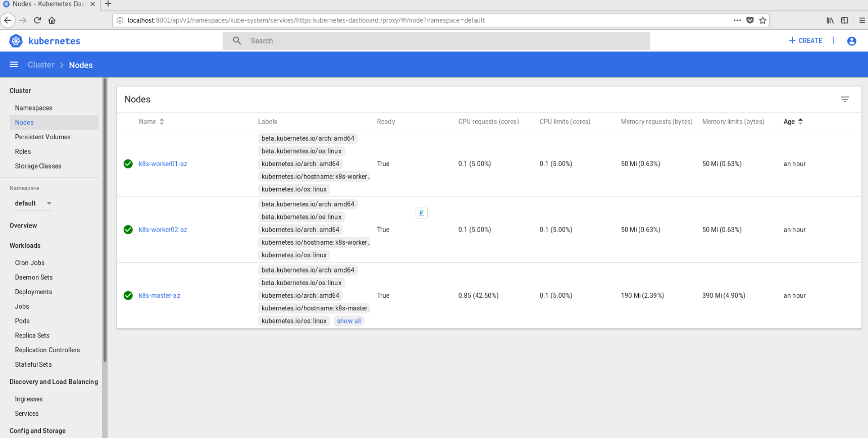Screen dimensions: 868x438
Task: Open Namespaces in sidebar
Action: [x=33, y=108]
